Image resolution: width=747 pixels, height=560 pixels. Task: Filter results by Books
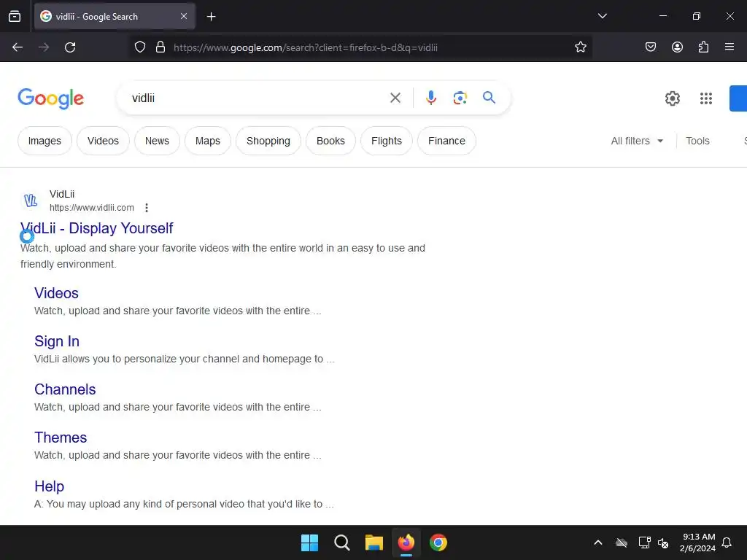pos(330,141)
